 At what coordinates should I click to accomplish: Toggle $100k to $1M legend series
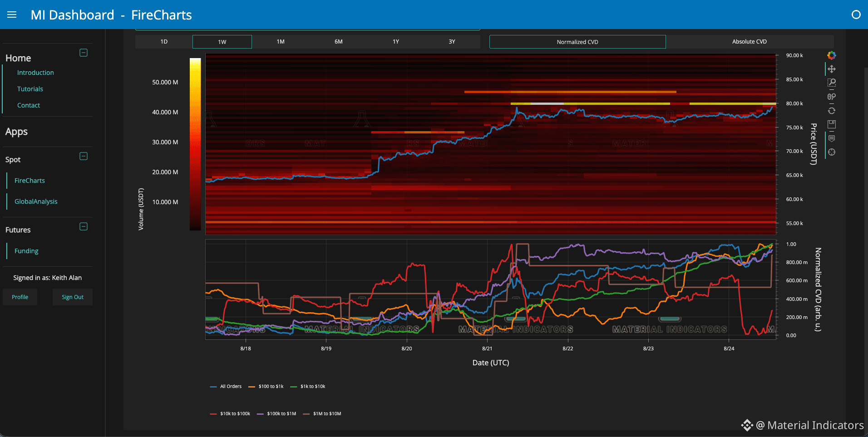[276, 414]
